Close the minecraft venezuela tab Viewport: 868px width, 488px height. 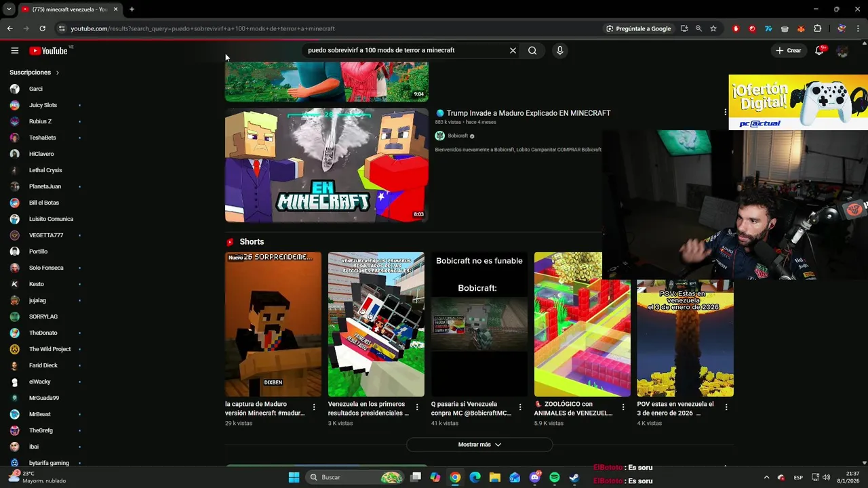pos(115,9)
